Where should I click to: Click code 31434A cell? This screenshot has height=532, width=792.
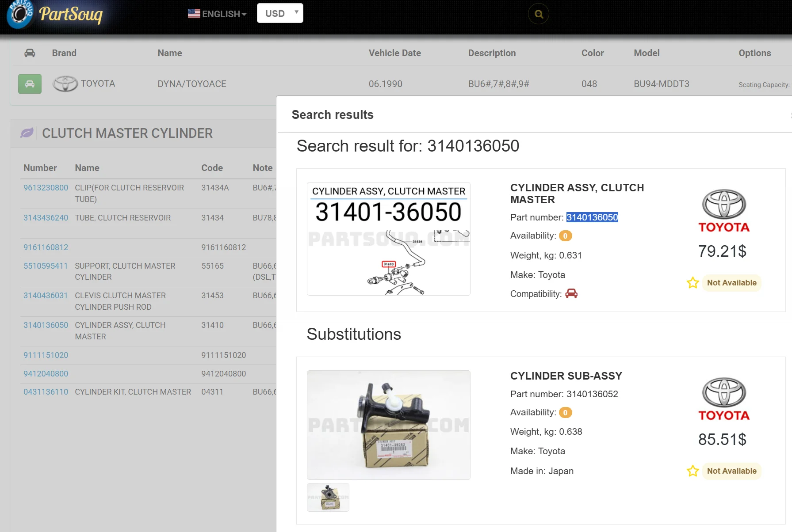pos(215,188)
